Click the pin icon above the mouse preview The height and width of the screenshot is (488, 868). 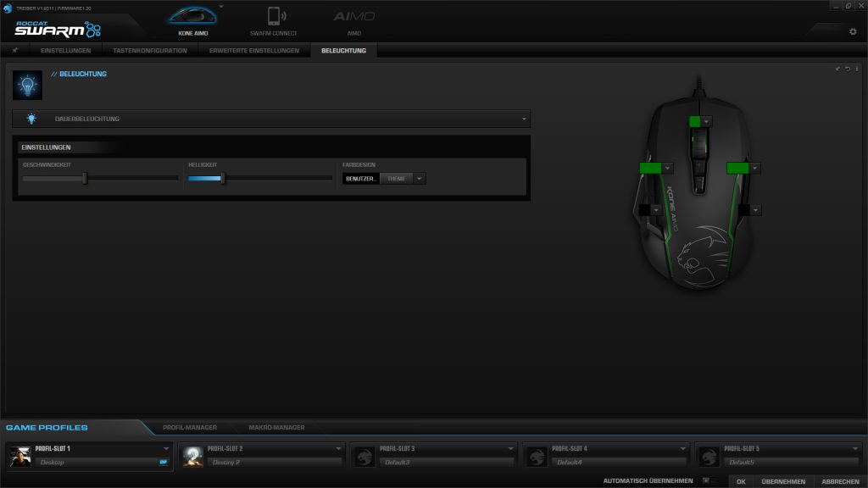837,69
